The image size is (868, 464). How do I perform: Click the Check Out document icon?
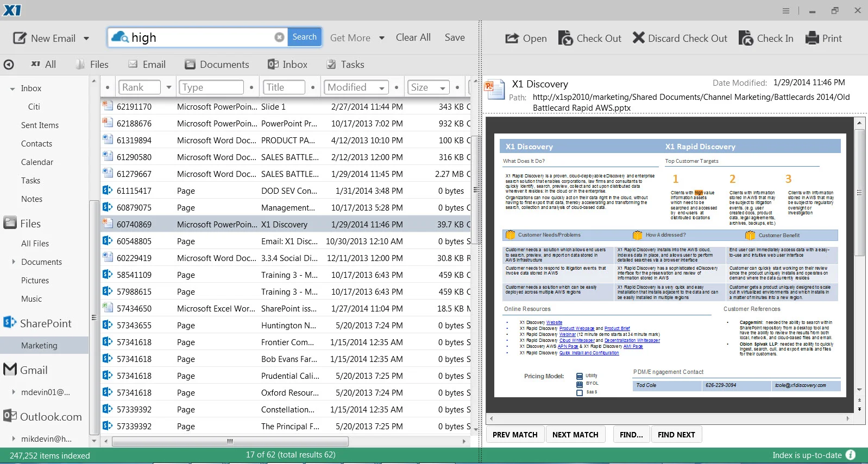[565, 38]
